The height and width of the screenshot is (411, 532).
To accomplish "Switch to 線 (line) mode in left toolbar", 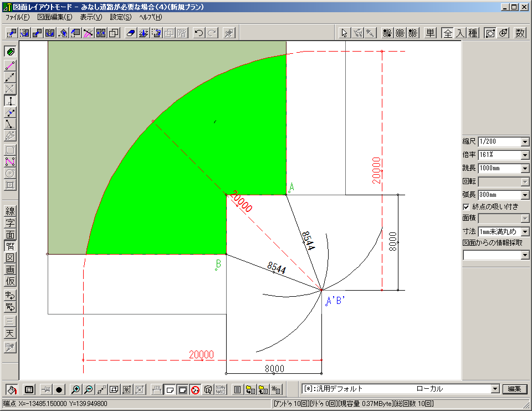I will (10, 211).
